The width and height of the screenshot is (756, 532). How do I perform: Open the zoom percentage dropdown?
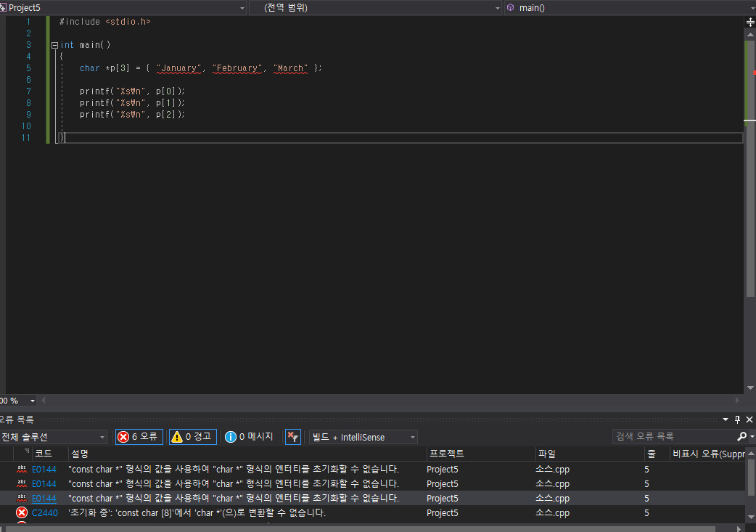tap(33, 401)
